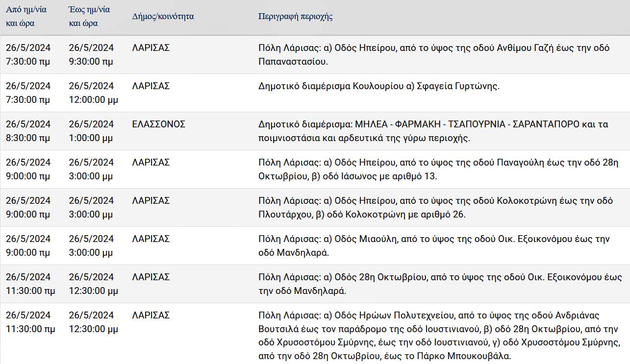Click the 11:30:00 πμ start in the Ηρώων Πολυτεχνείου row
Viewport: 630px width, 364px height.
click(30, 322)
